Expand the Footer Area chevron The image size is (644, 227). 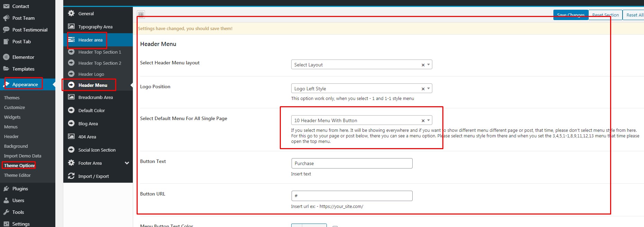tap(127, 163)
